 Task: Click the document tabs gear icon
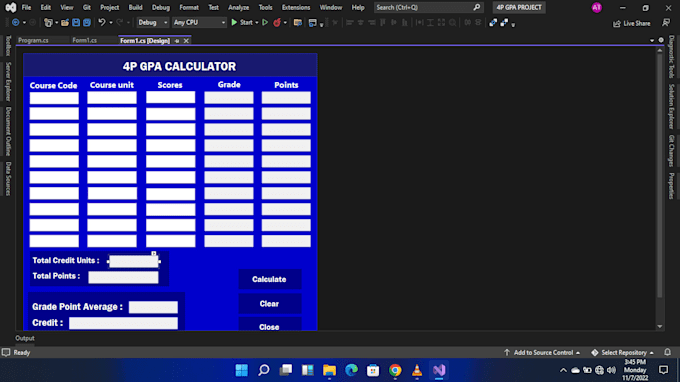pos(661,40)
